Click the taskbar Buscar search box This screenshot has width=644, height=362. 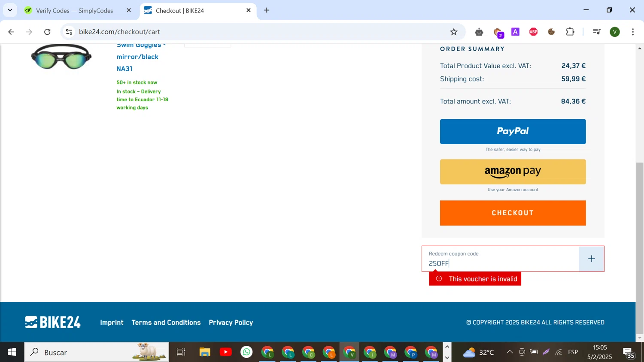pyautogui.click(x=97, y=352)
